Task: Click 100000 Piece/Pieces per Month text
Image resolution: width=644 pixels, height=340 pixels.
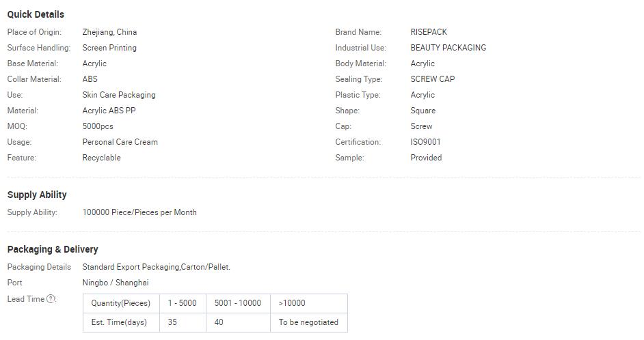Action: tap(139, 212)
